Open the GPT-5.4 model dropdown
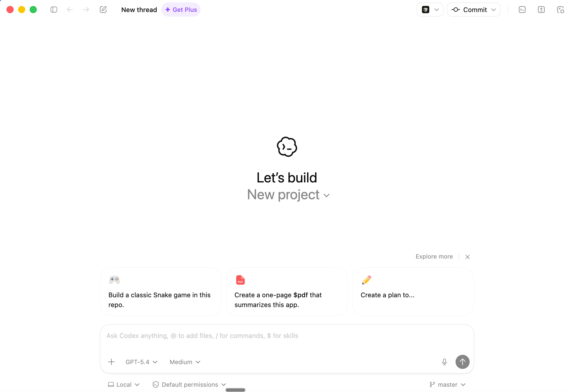The height and width of the screenshot is (392, 570). tap(141, 362)
